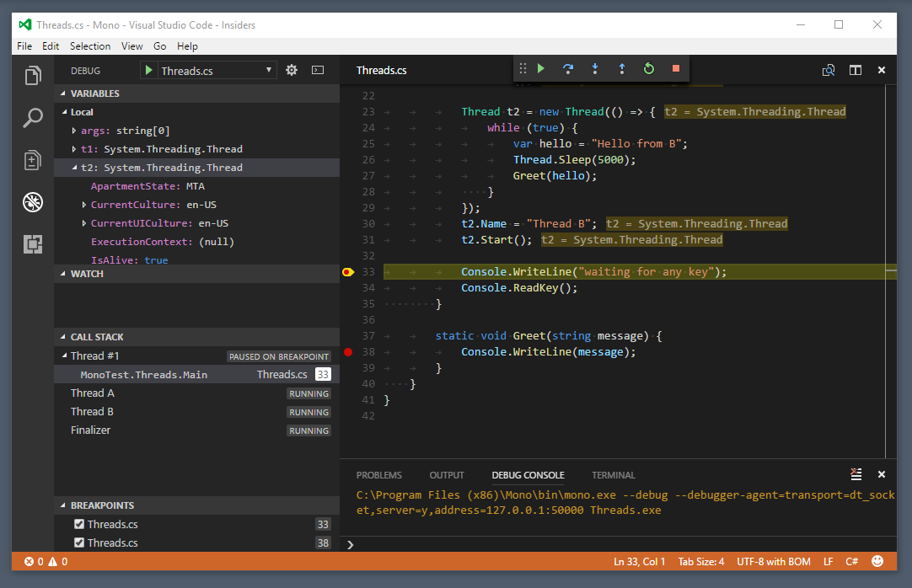Viewport: 912px width, 588px height.
Task: Clear the debug console output
Action: pos(856,474)
